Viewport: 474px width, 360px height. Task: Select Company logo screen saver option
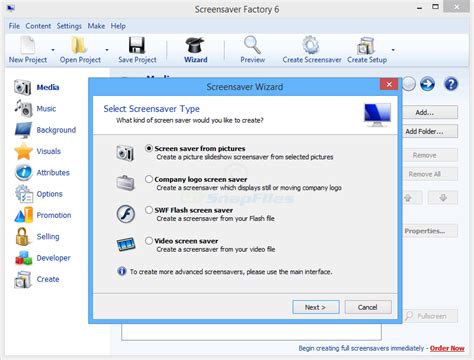tap(149, 179)
